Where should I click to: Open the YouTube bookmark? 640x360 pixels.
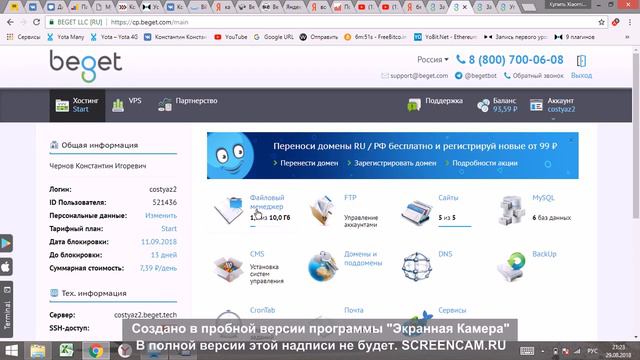231,37
